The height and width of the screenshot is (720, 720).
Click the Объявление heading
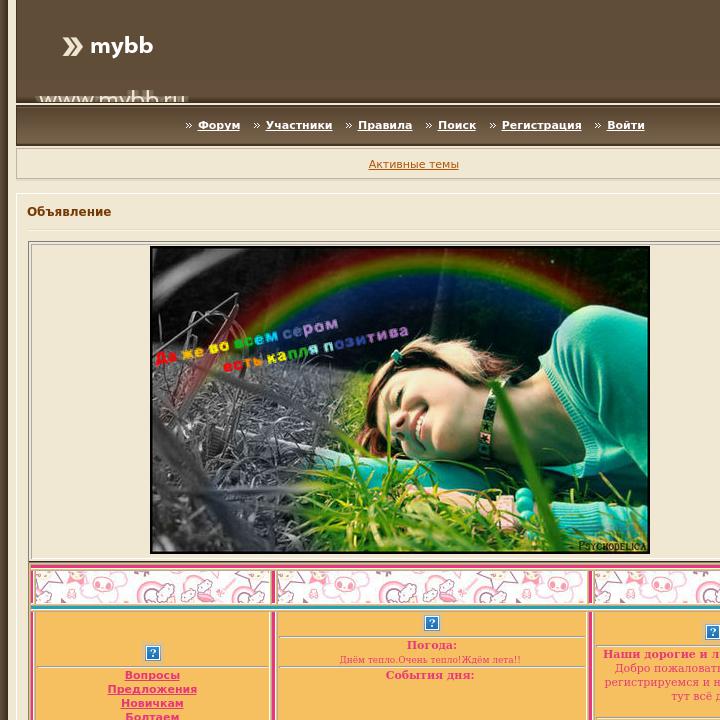click(x=69, y=212)
